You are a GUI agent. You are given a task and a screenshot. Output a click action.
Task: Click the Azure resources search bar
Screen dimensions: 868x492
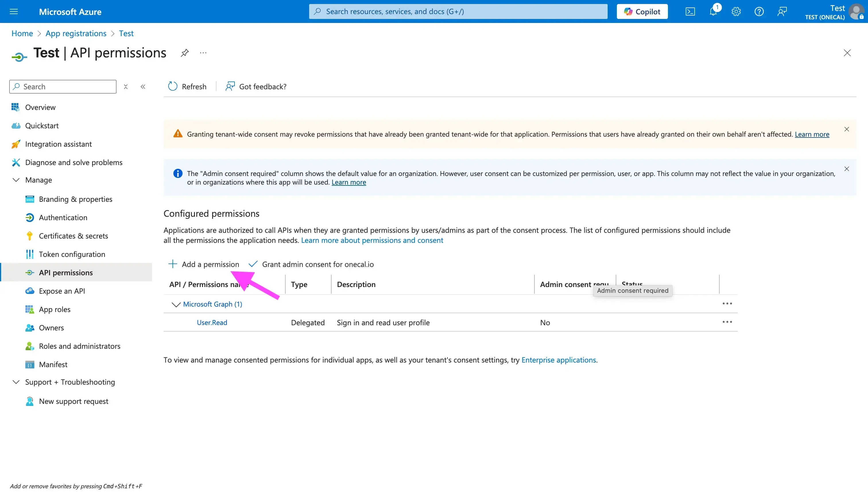(458, 11)
